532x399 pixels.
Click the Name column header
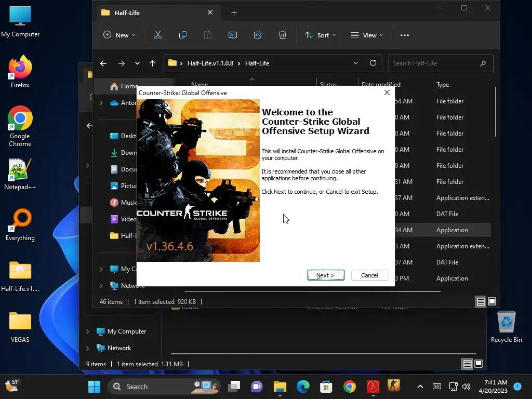[199, 84]
